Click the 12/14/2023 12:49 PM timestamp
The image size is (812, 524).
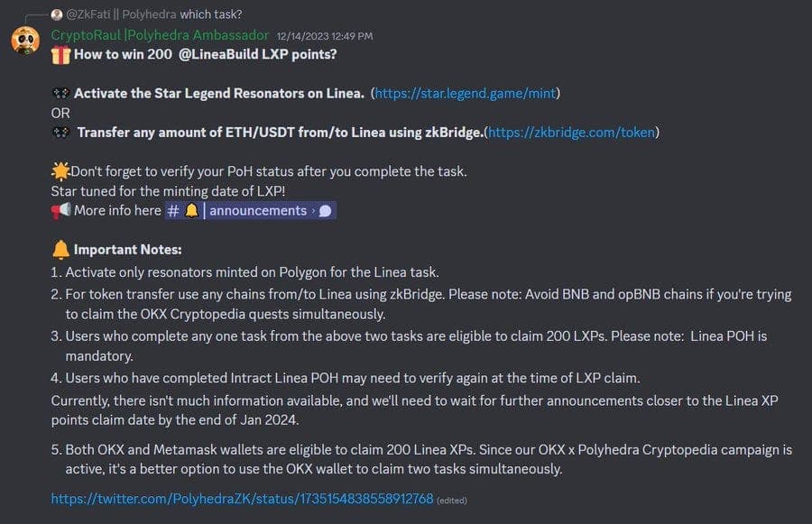[x=325, y=36]
